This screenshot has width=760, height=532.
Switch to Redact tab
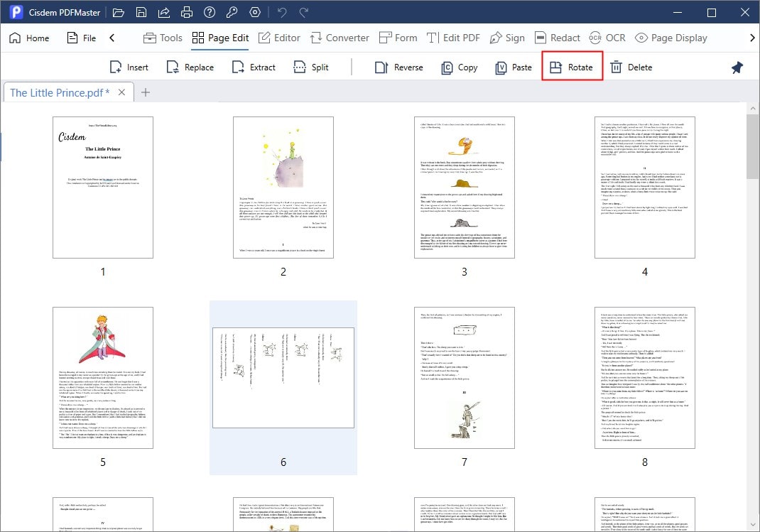point(557,38)
